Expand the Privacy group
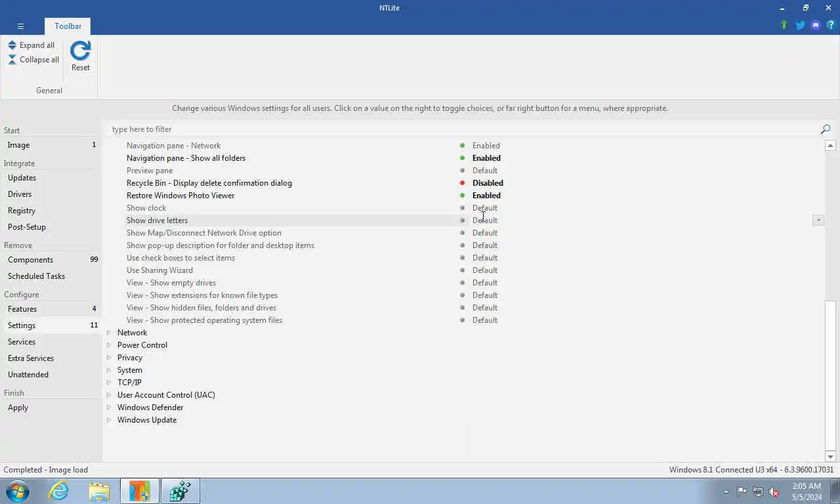Image resolution: width=840 pixels, height=504 pixels. coord(109,358)
